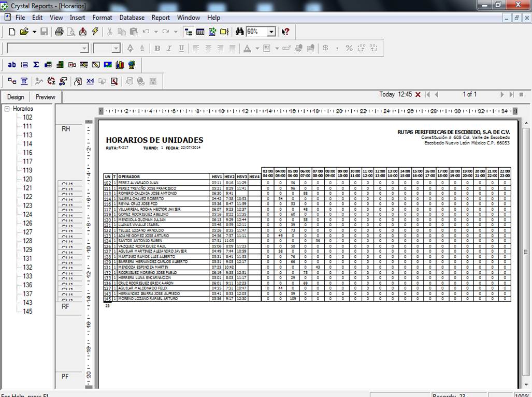Screen dimensions: 532x397
Task: Open the Formula Workshop icon
Action: click(x=90, y=81)
